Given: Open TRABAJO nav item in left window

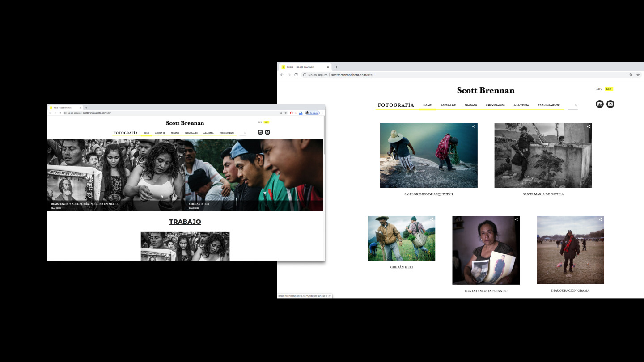Looking at the screenshot, I should tap(175, 133).
